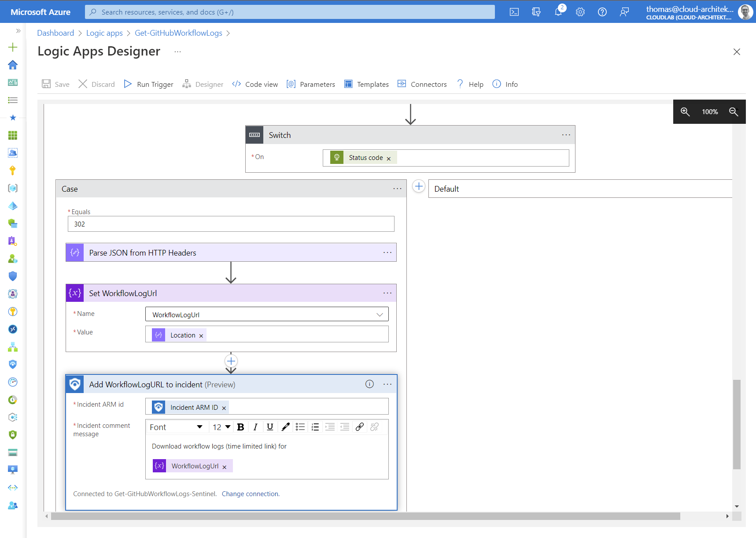Open the key icon in the sidebar
This screenshot has width=756, height=538.
(x=13, y=171)
